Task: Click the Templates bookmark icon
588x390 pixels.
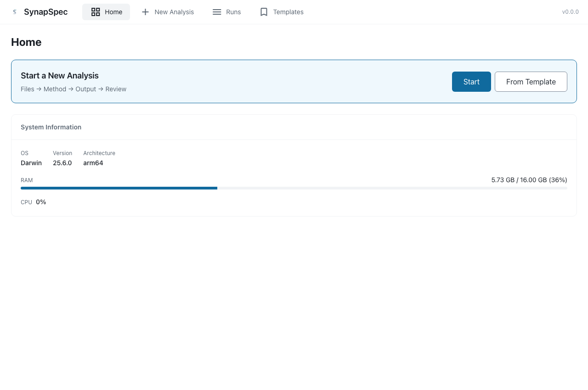Action: point(264,12)
